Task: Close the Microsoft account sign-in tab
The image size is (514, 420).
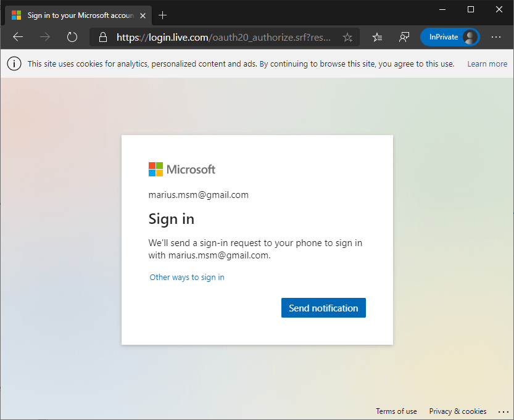Action: [143, 15]
